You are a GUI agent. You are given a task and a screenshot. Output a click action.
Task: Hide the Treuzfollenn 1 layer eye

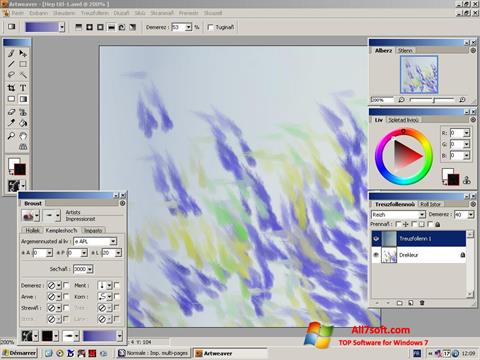coord(376,239)
